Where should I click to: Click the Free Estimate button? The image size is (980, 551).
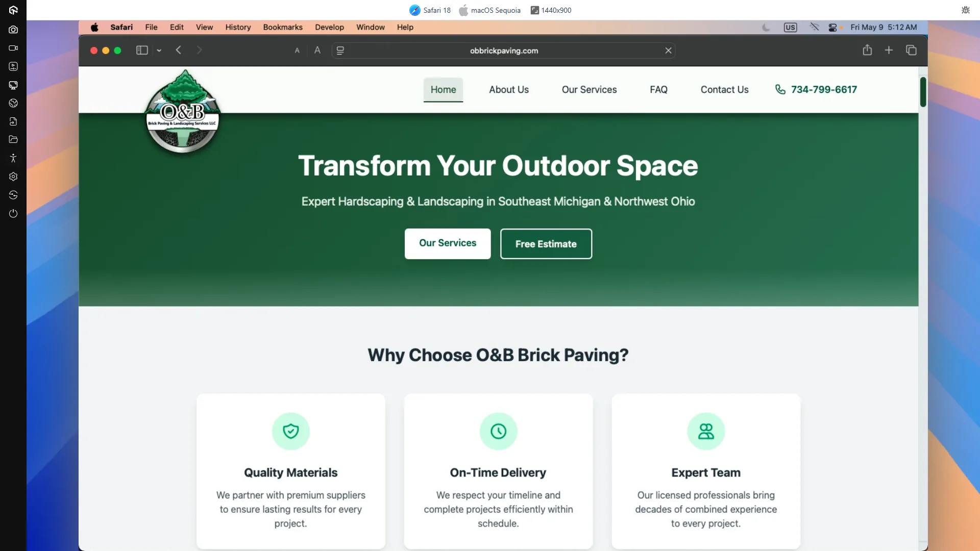click(546, 244)
